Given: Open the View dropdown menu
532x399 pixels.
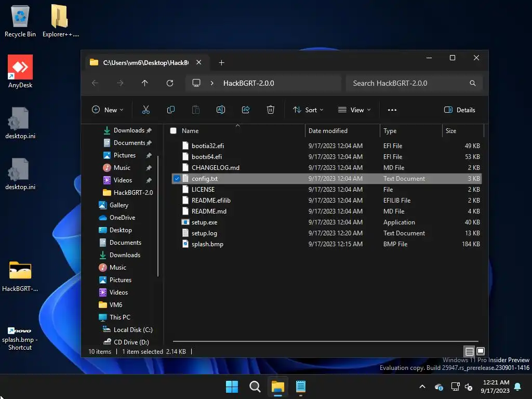Looking at the screenshot, I should pos(354,110).
